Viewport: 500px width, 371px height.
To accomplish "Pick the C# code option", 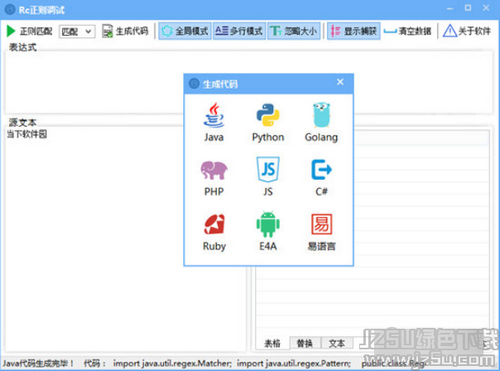I will point(321,177).
